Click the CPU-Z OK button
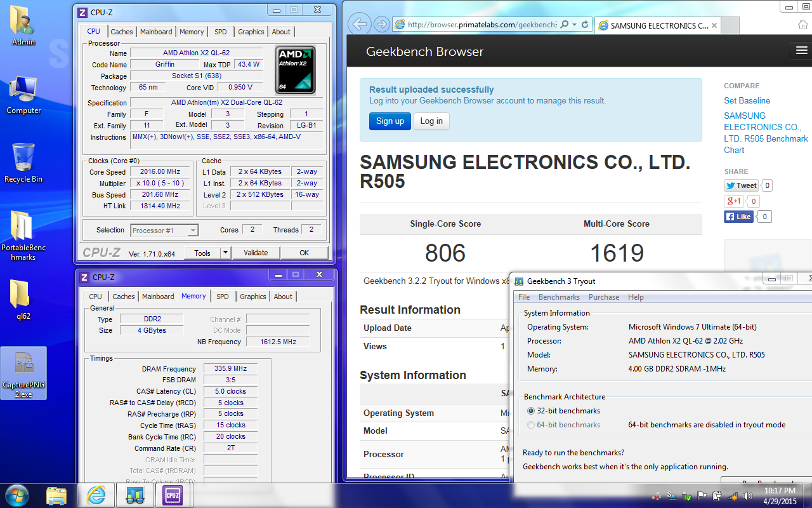The width and height of the screenshot is (812, 508). [x=304, y=253]
